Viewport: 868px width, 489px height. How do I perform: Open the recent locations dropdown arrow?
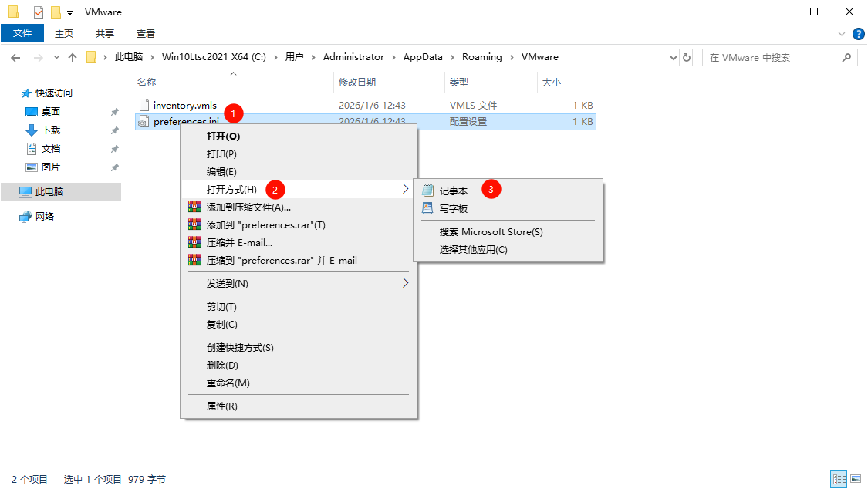(x=56, y=58)
